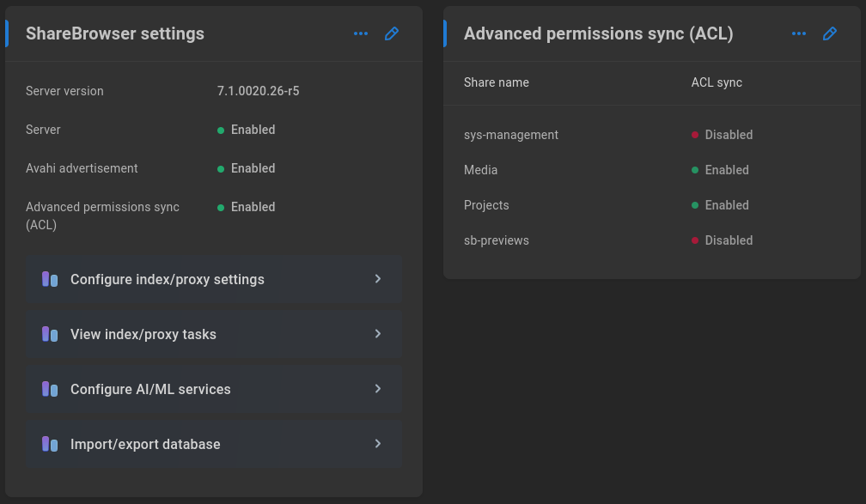The height and width of the screenshot is (504, 866).
Task: Click Advanced permissions sync (ACL) row label
Action: (x=103, y=216)
